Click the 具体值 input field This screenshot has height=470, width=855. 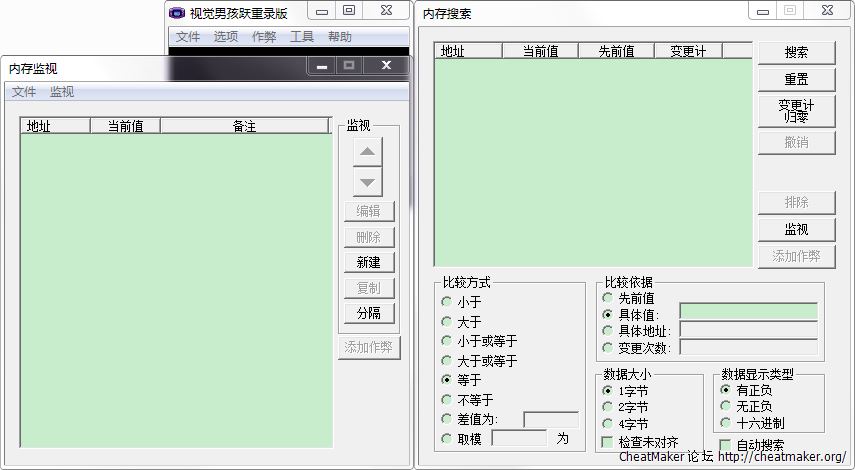748,312
